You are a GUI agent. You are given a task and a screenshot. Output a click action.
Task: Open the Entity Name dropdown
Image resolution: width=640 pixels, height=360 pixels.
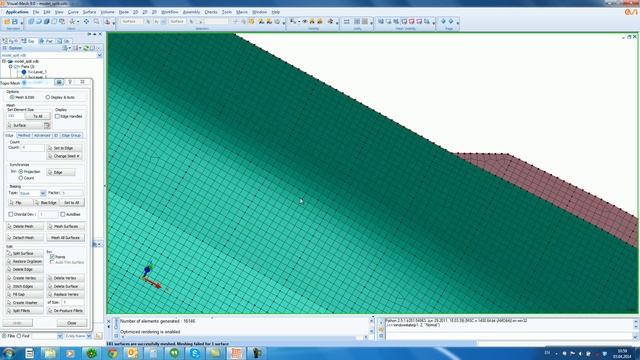(x=89, y=336)
